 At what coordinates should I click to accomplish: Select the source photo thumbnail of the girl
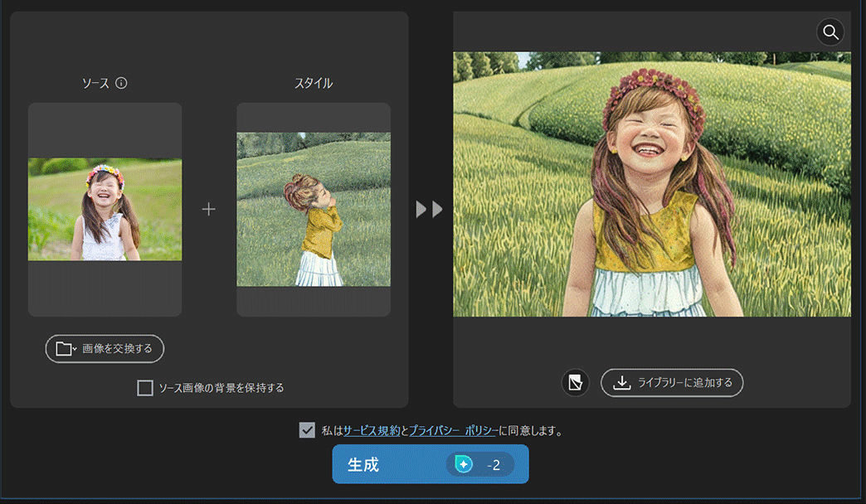coord(105,208)
